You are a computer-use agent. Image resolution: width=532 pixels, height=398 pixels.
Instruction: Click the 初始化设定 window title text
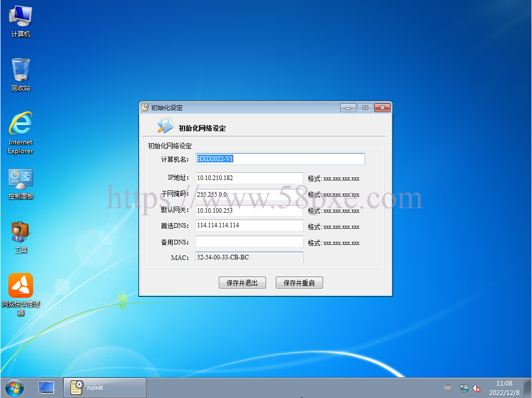tap(167, 107)
